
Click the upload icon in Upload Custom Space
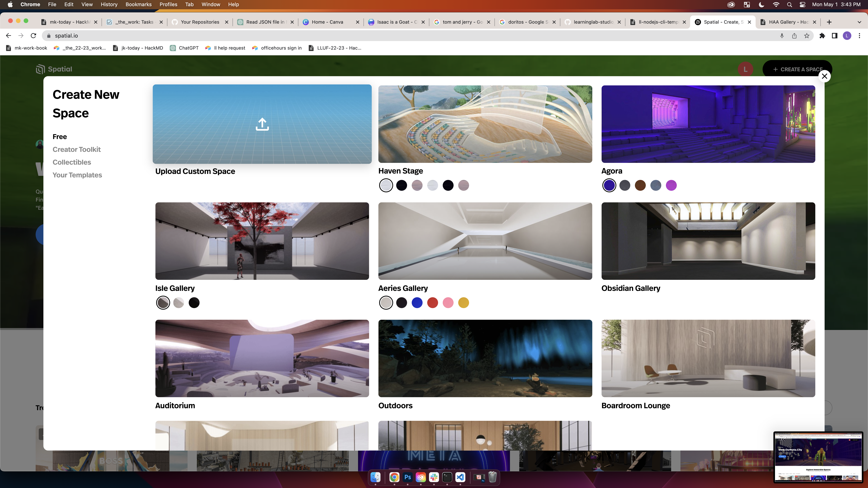[262, 124]
